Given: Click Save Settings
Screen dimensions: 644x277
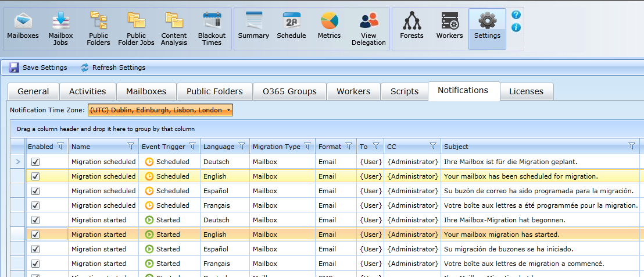Looking at the screenshot, I should click(38, 68).
